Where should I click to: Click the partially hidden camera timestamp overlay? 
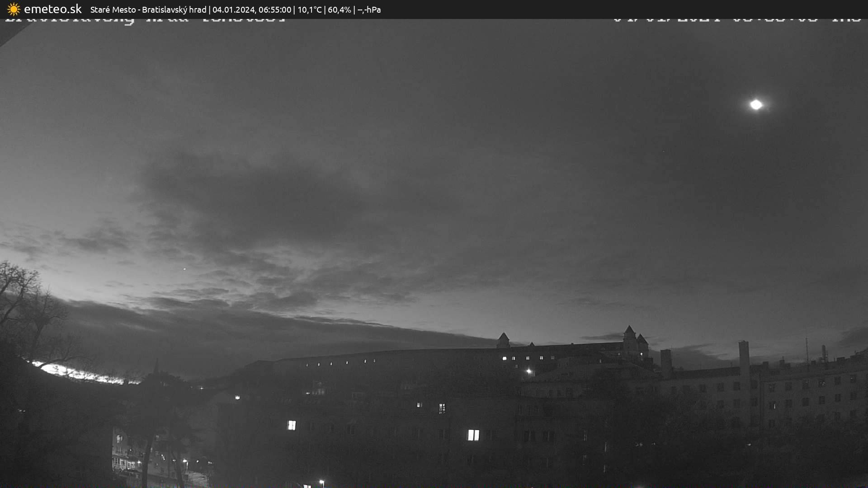tap(737, 21)
